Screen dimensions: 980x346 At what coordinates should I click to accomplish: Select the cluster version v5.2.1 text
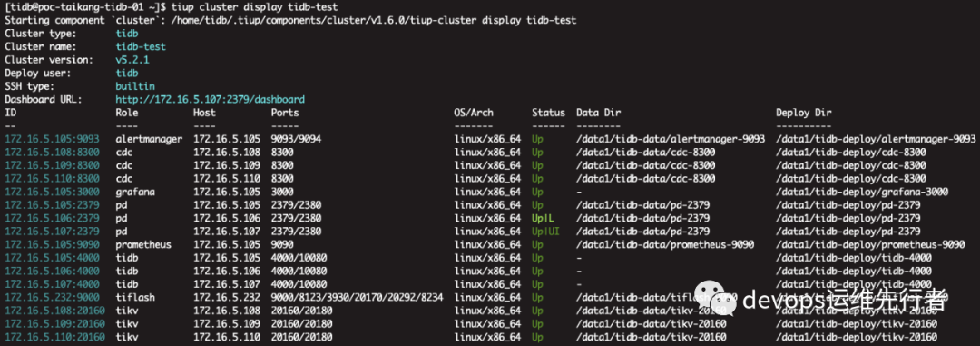click(132, 60)
